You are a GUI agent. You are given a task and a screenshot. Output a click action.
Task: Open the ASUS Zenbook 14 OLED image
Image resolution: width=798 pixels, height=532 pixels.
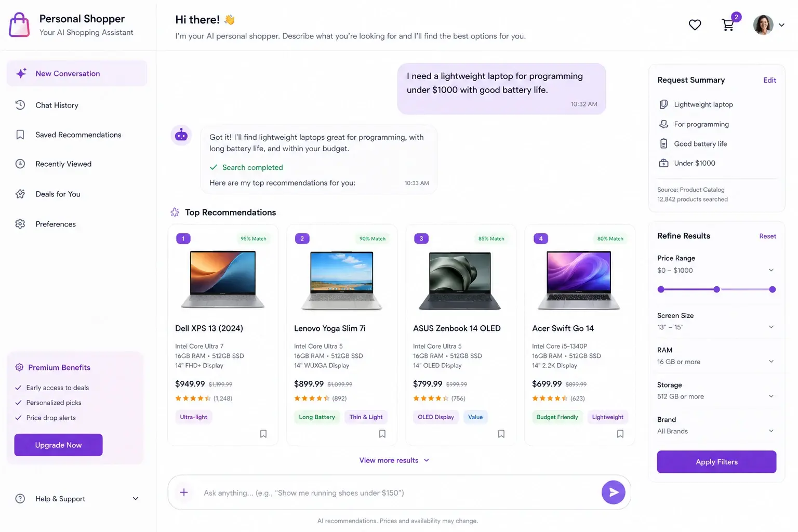(460, 281)
